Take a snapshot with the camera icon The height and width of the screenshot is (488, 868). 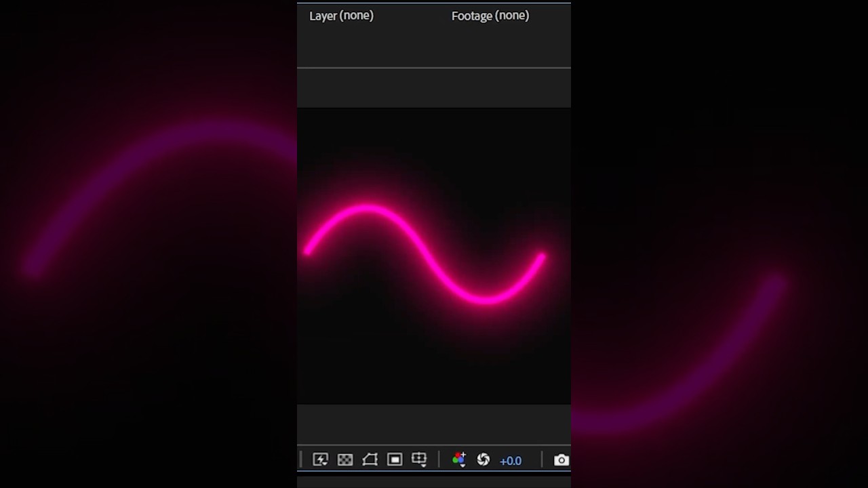[561, 460]
